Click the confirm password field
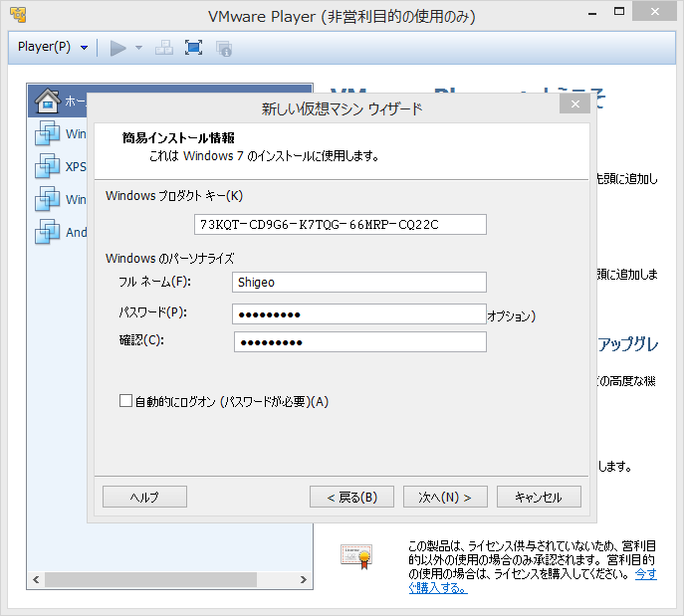This screenshot has height=616, width=684. [359, 341]
